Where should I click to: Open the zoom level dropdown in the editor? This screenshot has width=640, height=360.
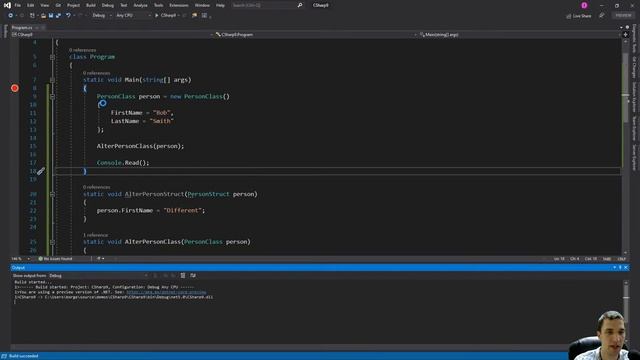click(21, 259)
